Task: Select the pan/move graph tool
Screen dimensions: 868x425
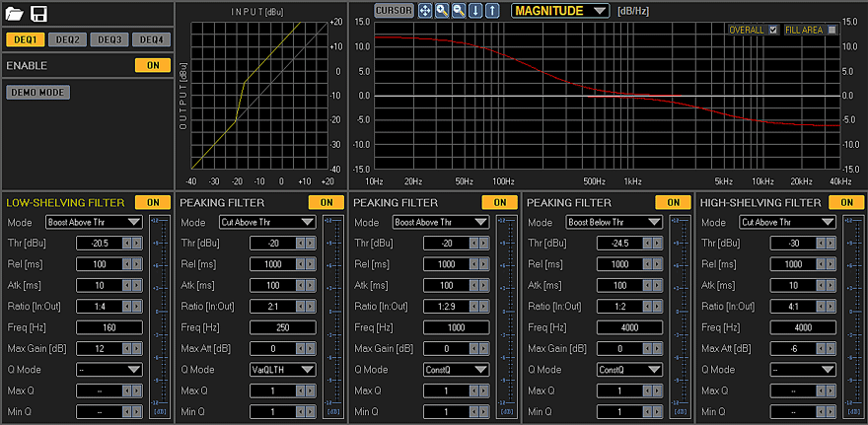Action: coord(424,11)
